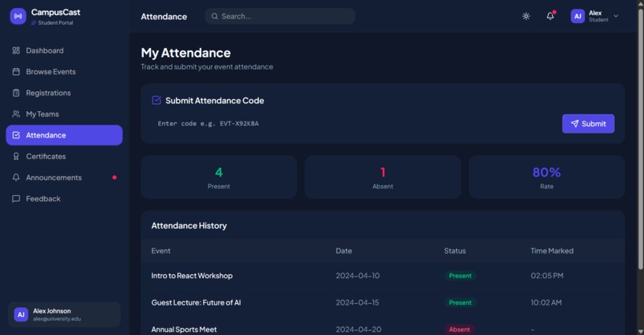The image size is (644, 335).
Task: Click the AJ avatar in top bar
Action: tap(578, 17)
